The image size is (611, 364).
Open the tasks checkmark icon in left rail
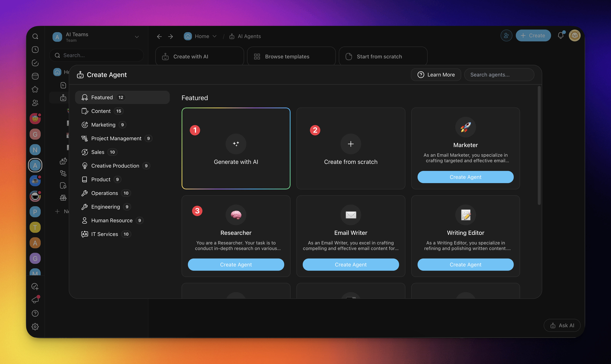coord(35,63)
